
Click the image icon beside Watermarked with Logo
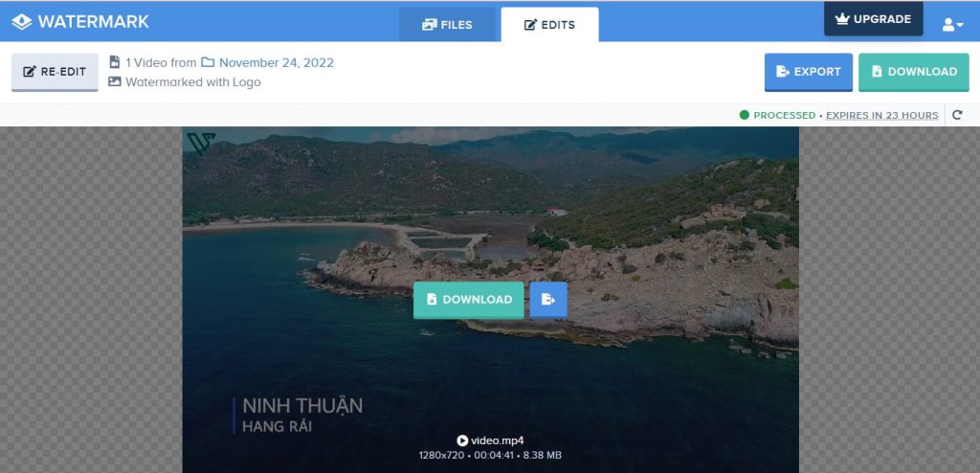pyautogui.click(x=115, y=82)
